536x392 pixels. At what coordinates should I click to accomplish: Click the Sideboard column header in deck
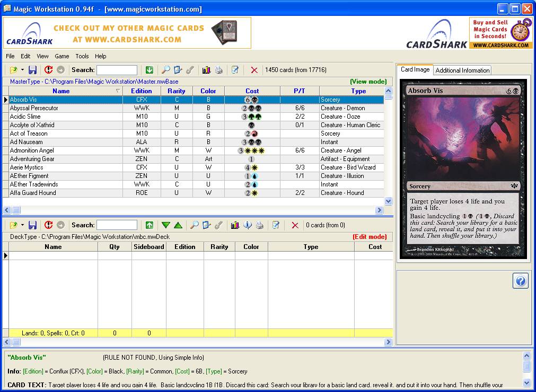point(148,246)
